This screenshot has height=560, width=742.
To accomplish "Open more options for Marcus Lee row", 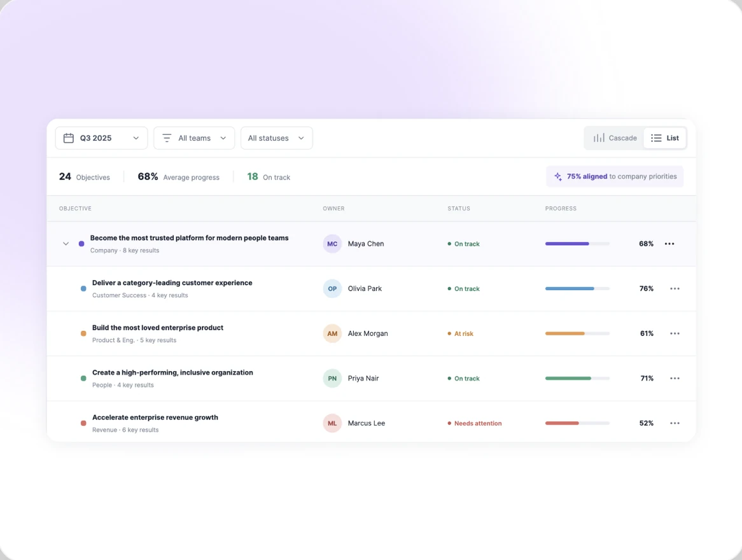I will (675, 423).
